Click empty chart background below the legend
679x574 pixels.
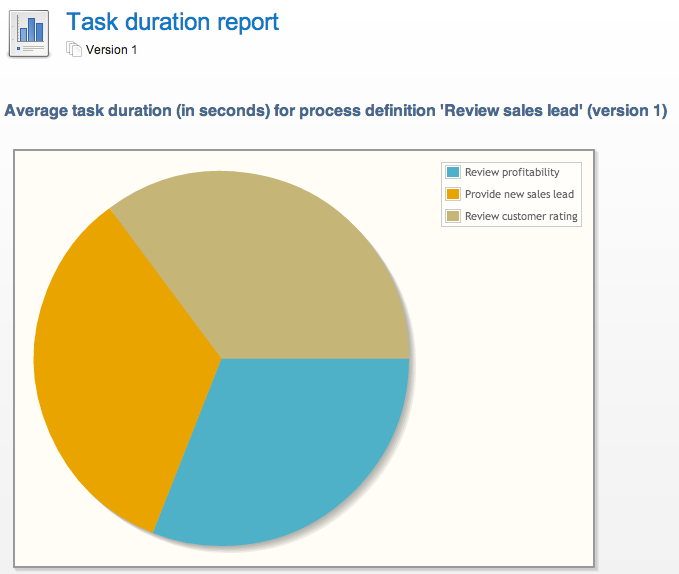pyautogui.click(x=510, y=400)
